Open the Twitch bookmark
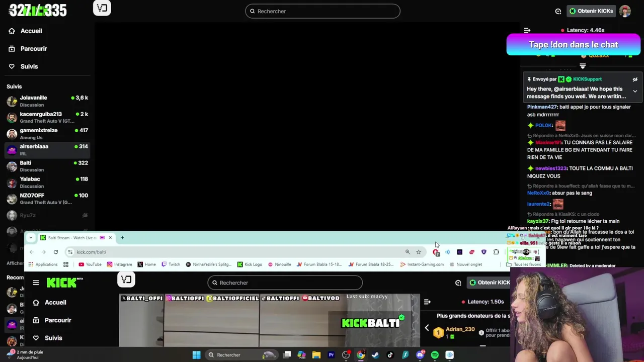Screen dimensions: 644x362 [x=171, y=264]
